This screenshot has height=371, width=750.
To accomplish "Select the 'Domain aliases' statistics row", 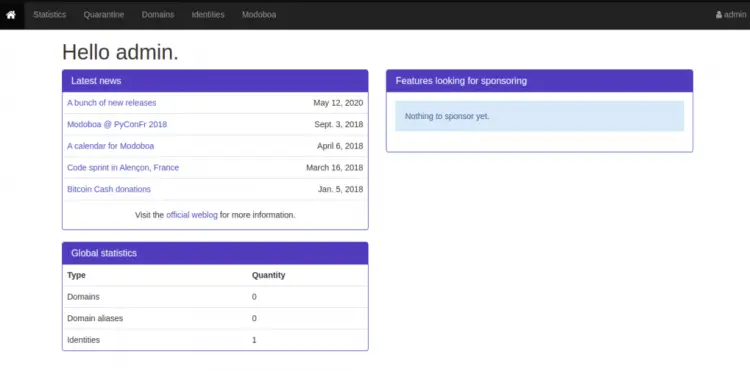I will point(215,318).
